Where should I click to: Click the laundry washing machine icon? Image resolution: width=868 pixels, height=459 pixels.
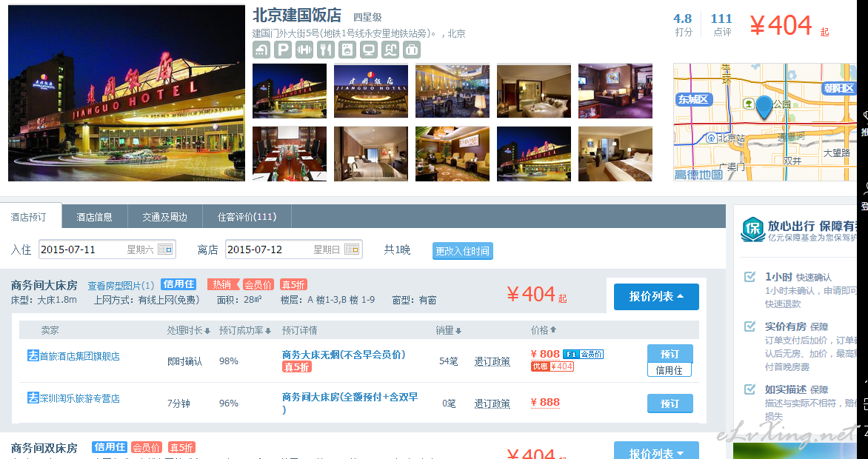(x=347, y=50)
